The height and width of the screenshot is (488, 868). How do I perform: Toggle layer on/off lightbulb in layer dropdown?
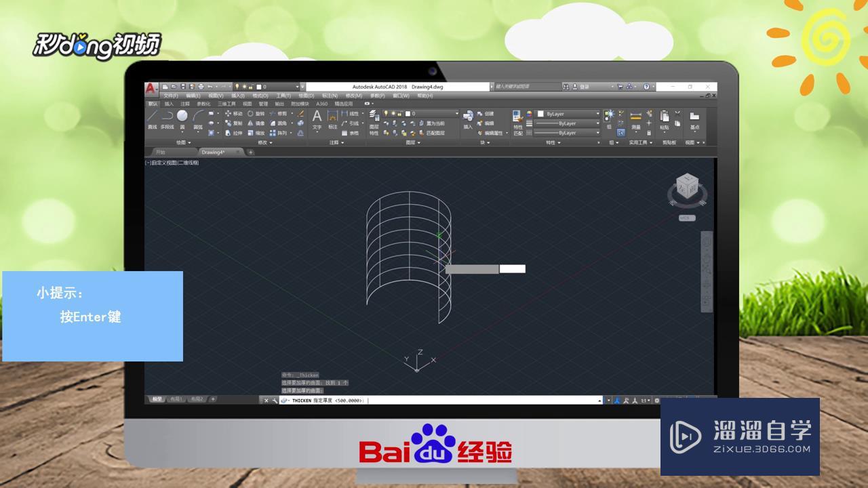coord(386,114)
